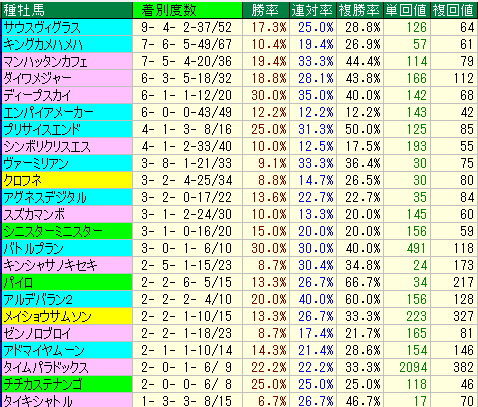The image size is (478, 407).
Task: Click the 17.3% win rate value
Action: point(269,27)
